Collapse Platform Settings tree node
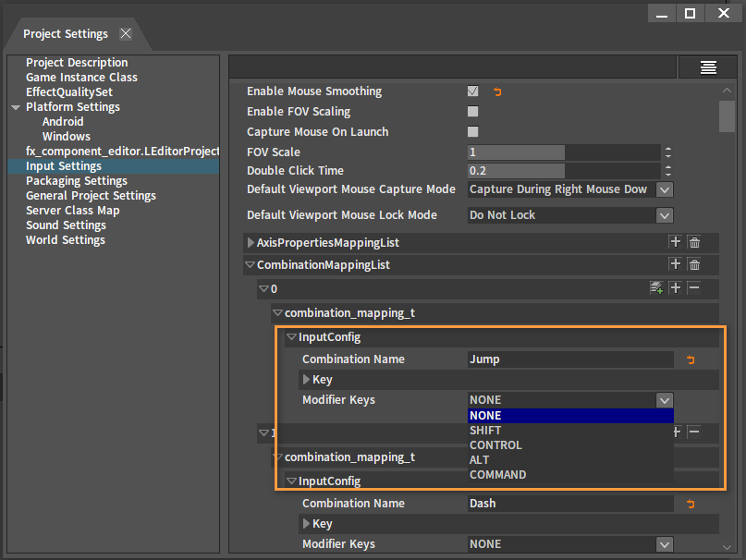This screenshot has height=560, width=746. (x=16, y=107)
